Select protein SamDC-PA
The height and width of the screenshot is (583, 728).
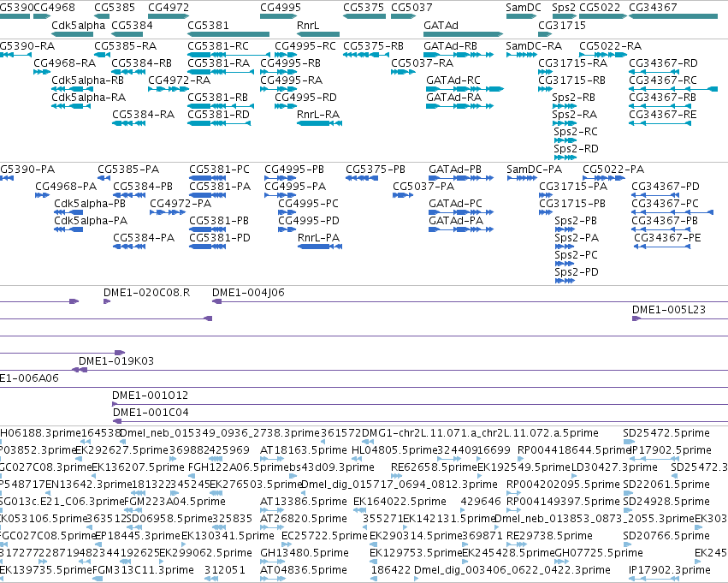(x=522, y=178)
